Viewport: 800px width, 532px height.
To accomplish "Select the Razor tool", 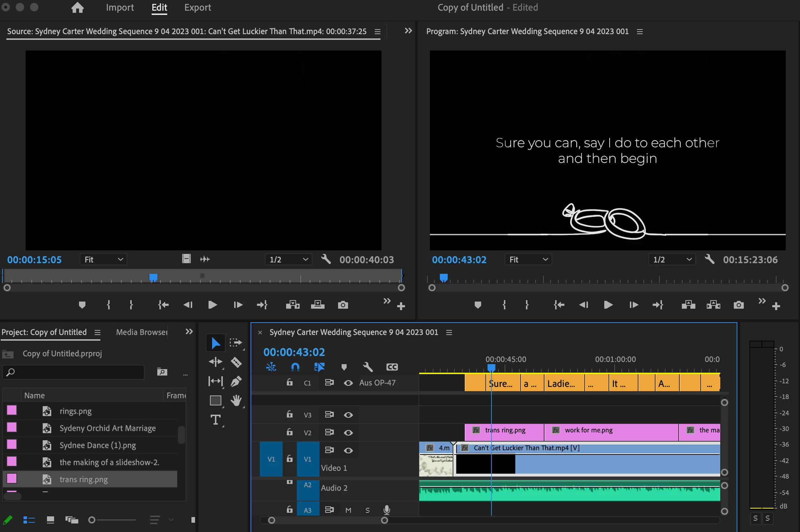I will pos(236,362).
